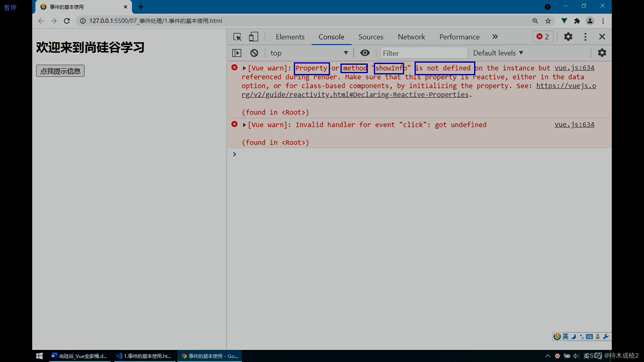
Task: Open the Windows Start menu
Action: (39, 356)
